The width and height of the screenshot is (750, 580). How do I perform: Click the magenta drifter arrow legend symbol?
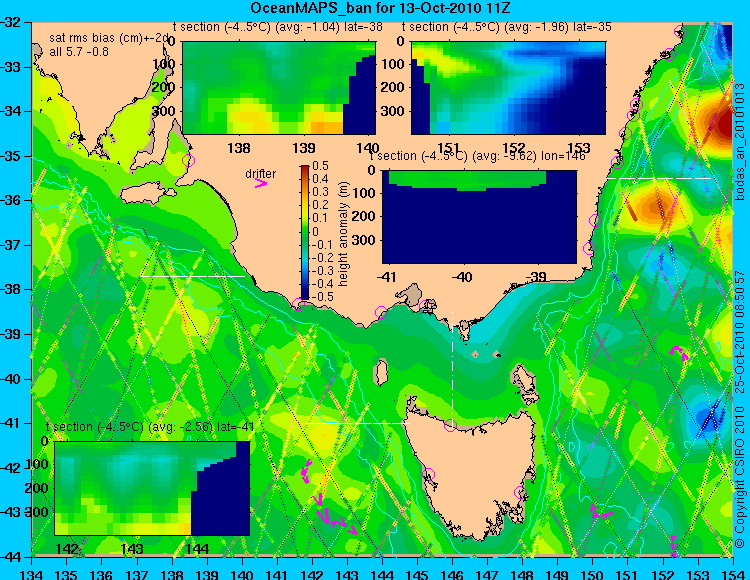click(x=261, y=183)
